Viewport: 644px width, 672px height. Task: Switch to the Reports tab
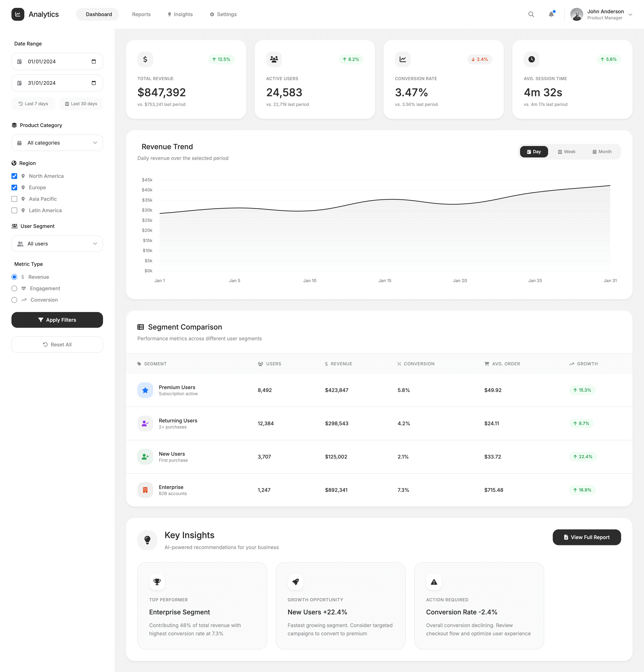coord(141,14)
